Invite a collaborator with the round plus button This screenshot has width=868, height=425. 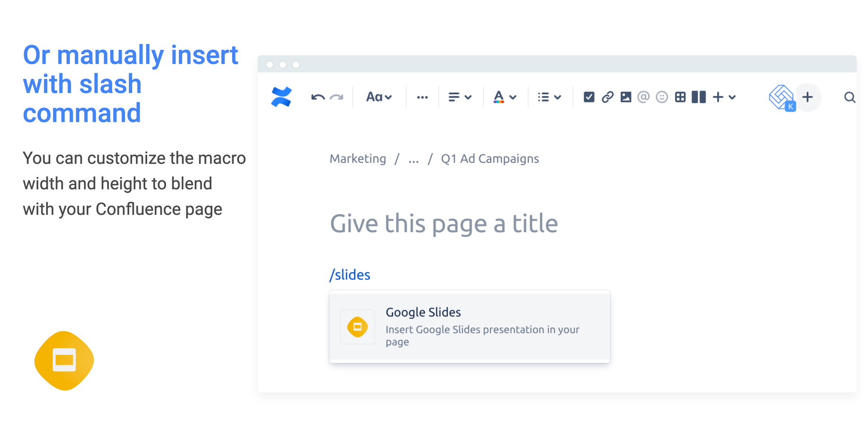pos(808,97)
